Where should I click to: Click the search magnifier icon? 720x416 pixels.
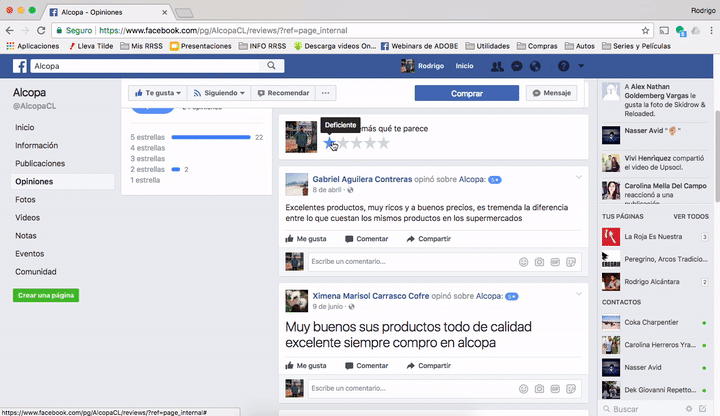coord(271,66)
